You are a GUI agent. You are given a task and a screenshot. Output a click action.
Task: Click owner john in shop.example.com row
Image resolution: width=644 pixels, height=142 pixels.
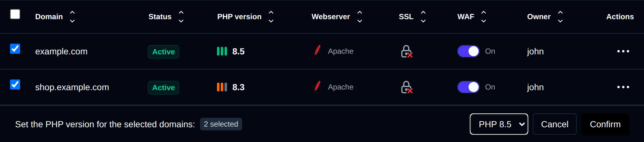point(536,87)
